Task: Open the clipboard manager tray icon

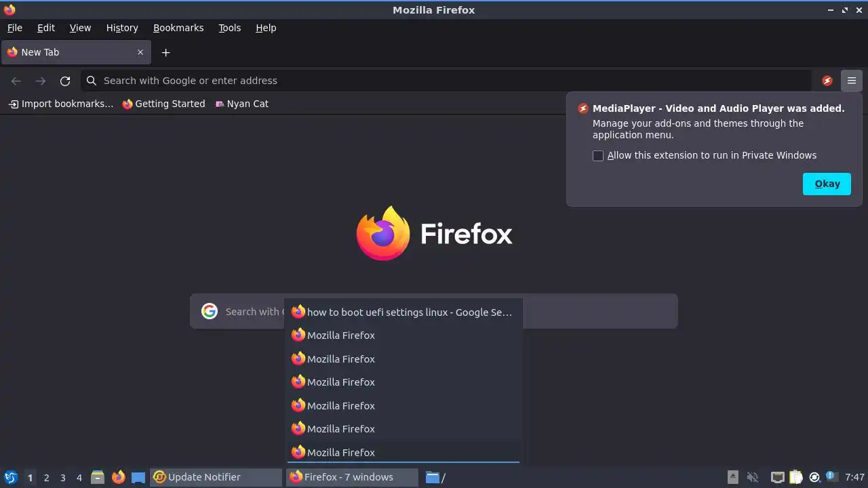Action: pyautogui.click(x=796, y=477)
